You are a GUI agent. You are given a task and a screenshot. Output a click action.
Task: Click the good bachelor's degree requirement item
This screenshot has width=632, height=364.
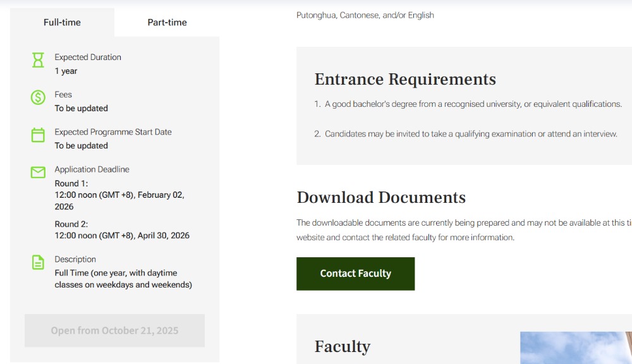pos(473,104)
